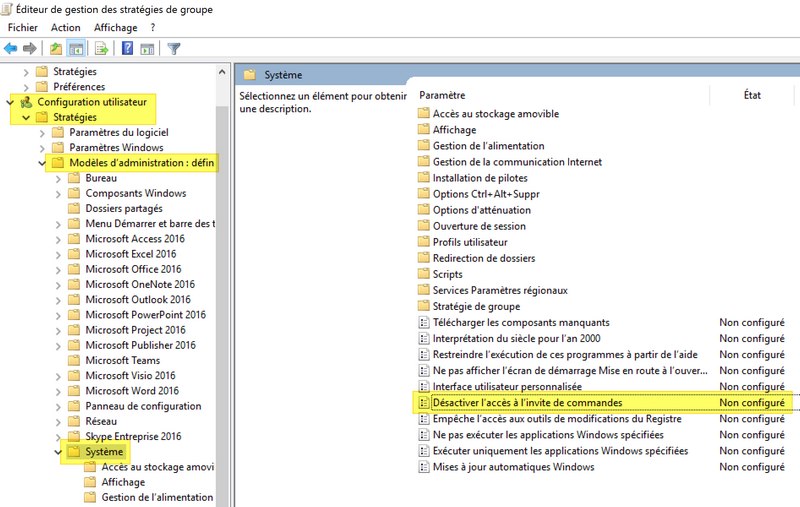Screen dimensions: 800x507
Task: Select Désactiver l'accès à l'invite de commandes
Action: [x=527, y=402]
